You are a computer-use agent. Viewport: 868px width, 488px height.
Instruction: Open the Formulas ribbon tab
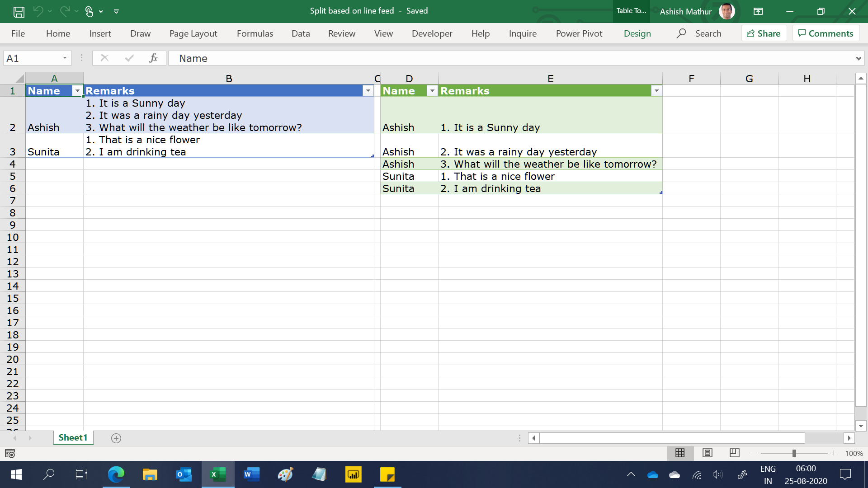(x=254, y=33)
